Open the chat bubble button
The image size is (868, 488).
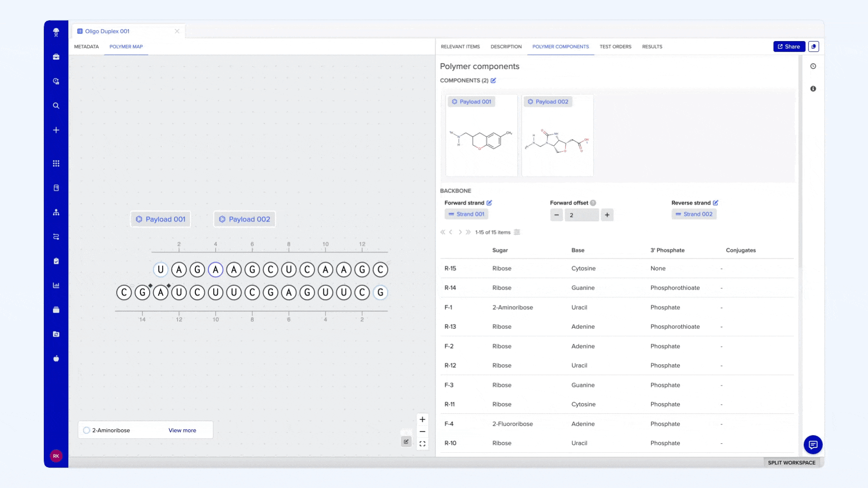pos(812,445)
